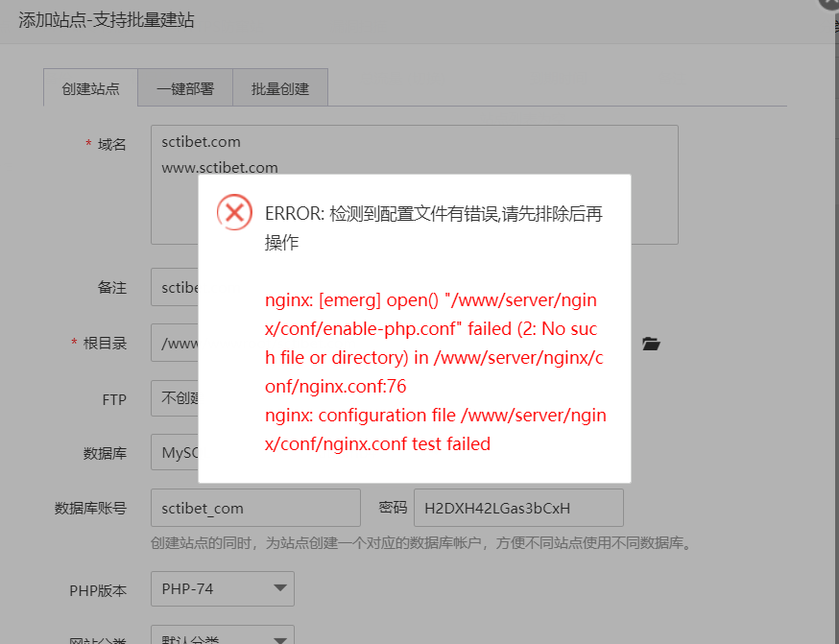Open the 数据库 MySQL dropdown
The image size is (839, 644).
[x=175, y=452]
